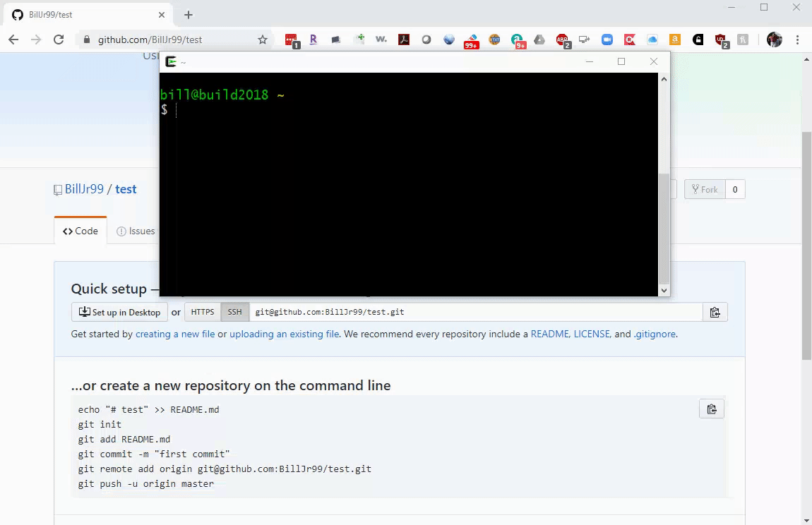812x525 pixels.
Task: Focus the Chrome address bar
Action: tap(174, 40)
